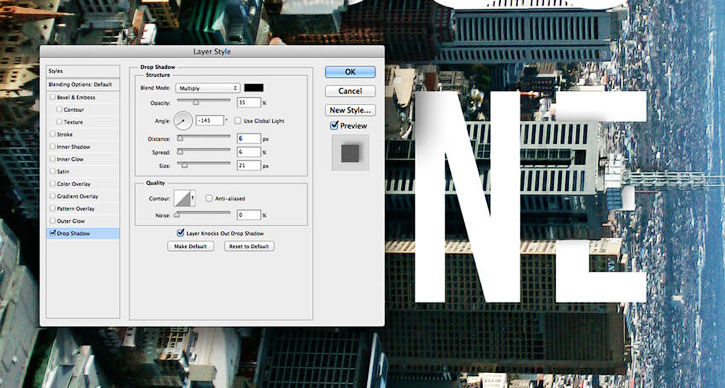Viewport: 725px width, 388px height.
Task: Click the Distance value field
Action: tap(249, 138)
